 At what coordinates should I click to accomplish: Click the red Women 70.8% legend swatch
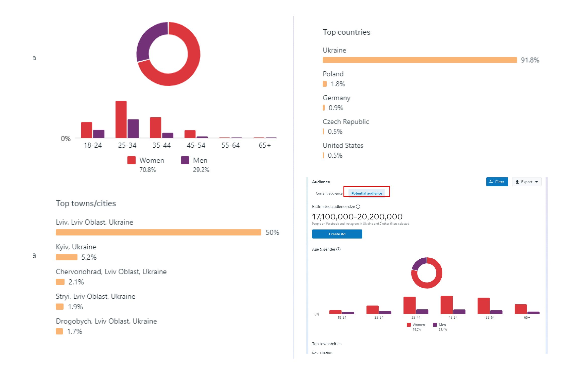pos(131,160)
